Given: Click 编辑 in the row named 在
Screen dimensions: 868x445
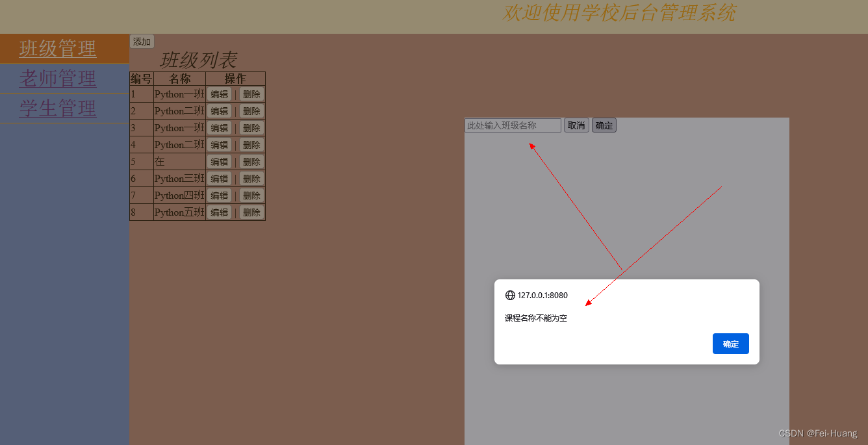Looking at the screenshot, I should coord(219,162).
